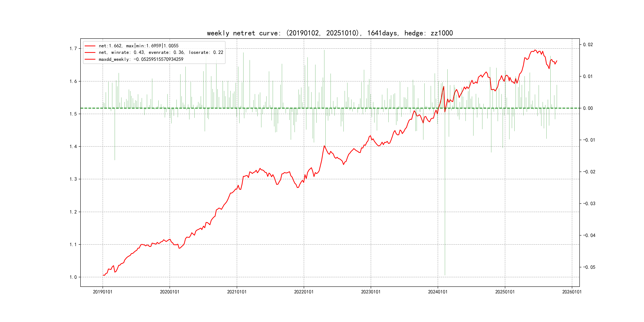The width and height of the screenshot is (644, 322).
Task: Click the chart title text
Action: click(330, 33)
